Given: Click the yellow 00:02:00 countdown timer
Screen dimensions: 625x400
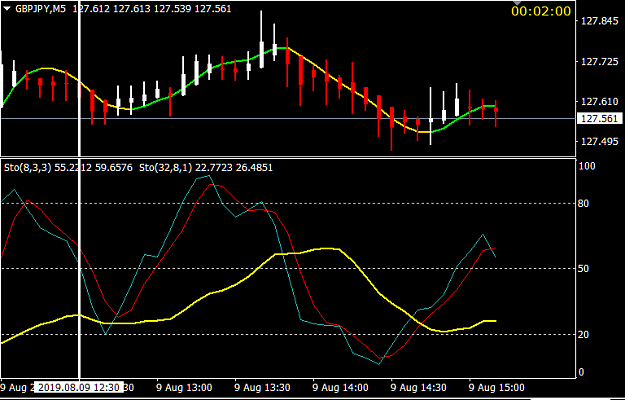Looking at the screenshot, I should (x=541, y=11).
